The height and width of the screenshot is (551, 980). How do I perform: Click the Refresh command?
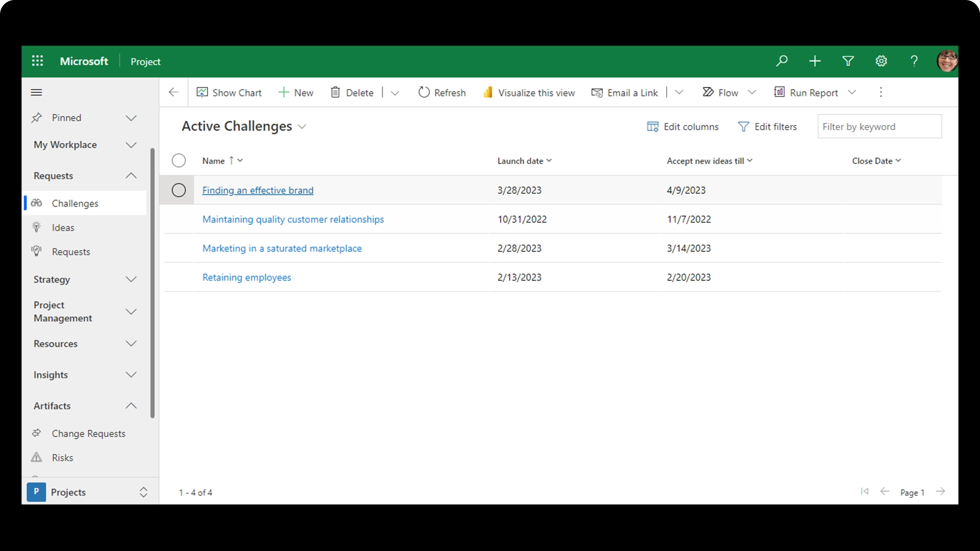click(442, 92)
